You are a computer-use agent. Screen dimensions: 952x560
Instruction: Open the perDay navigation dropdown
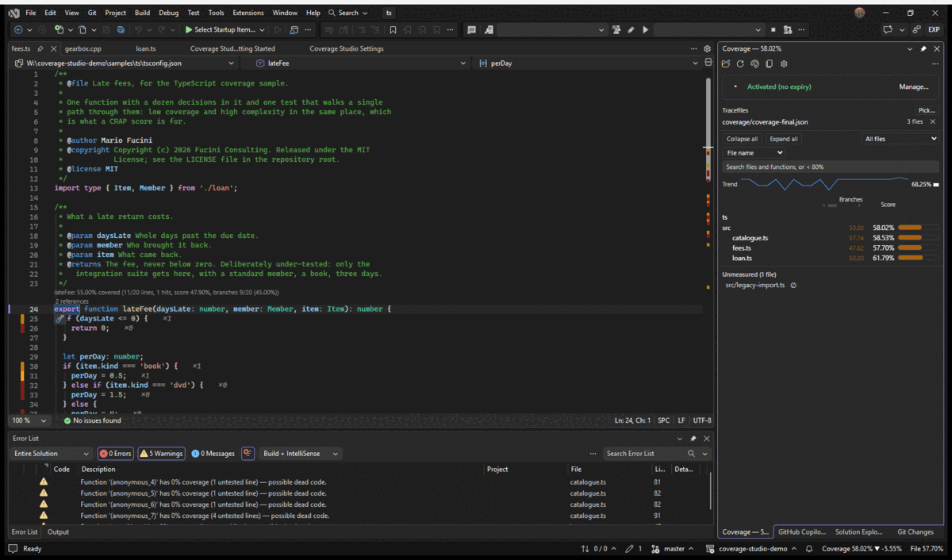pos(586,63)
